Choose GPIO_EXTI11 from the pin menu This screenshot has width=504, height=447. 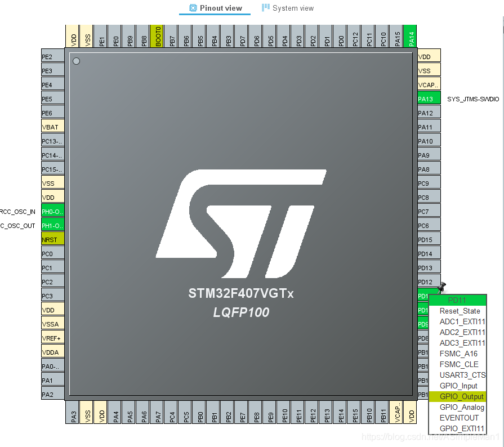click(x=457, y=428)
